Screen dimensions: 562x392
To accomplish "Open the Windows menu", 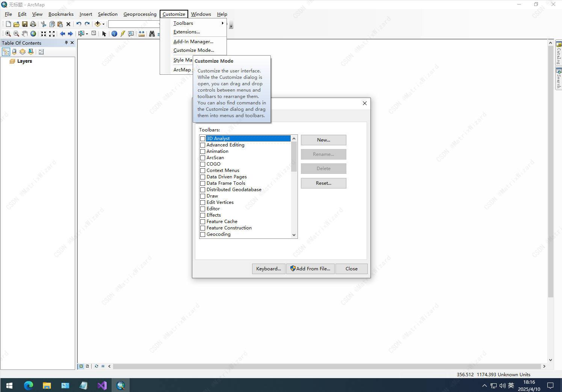I will (x=201, y=14).
